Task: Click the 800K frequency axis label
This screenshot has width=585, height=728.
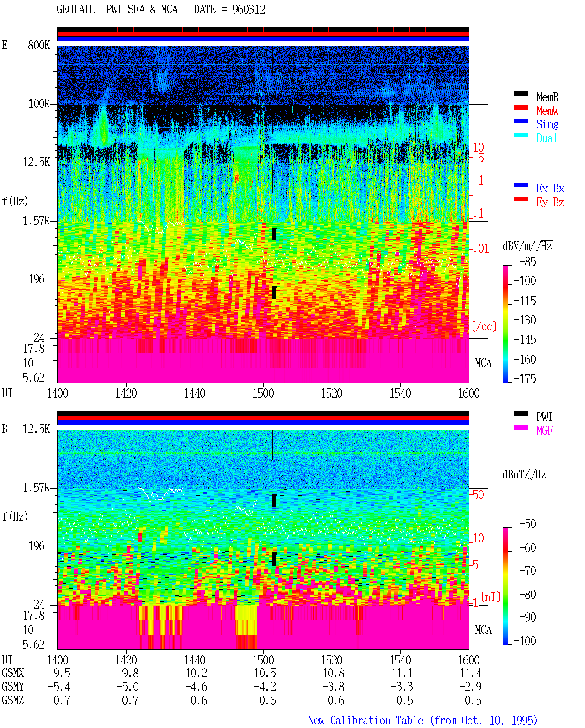Action: click(x=39, y=45)
